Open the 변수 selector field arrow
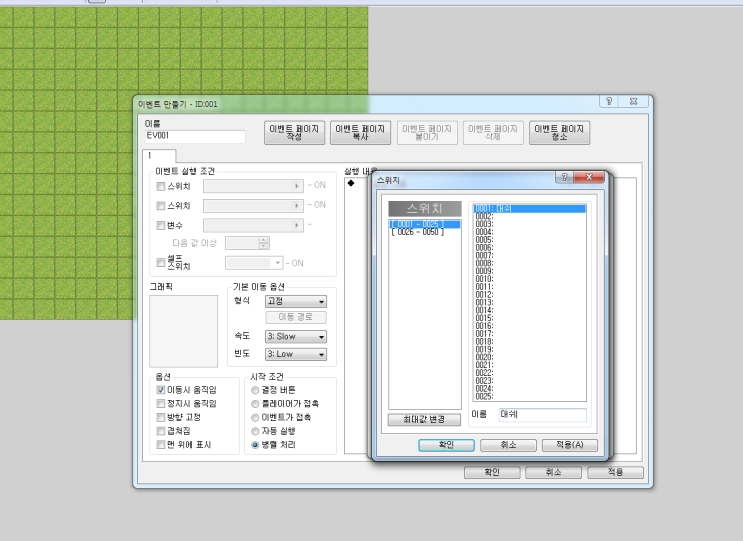 (x=297, y=225)
